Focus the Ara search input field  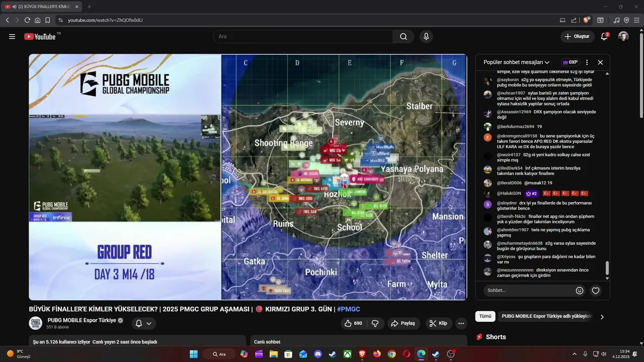[x=303, y=36]
